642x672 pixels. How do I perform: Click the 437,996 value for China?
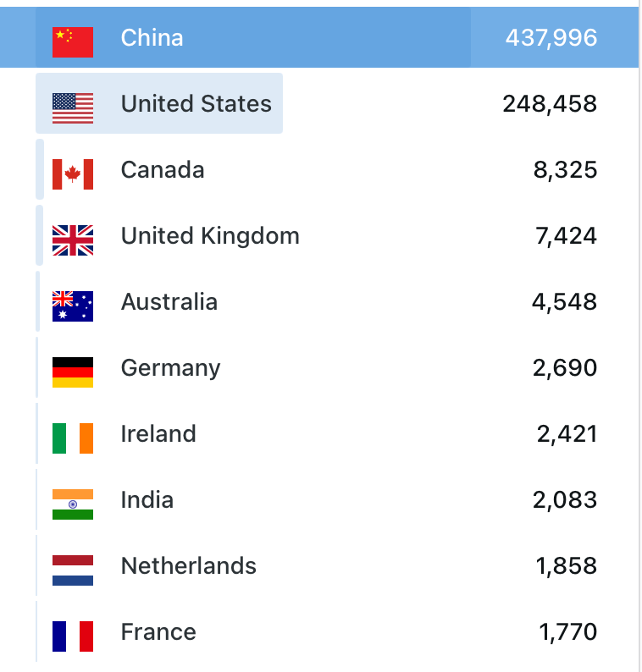(551, 37)
